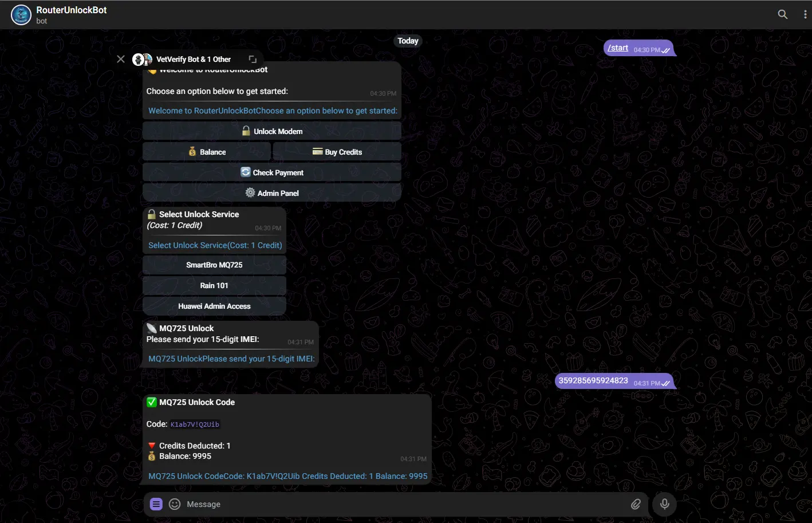Image resolution: width=812 pixels, height=523 pixels.
Task: Click the blue "Welcome to RouterUnlockBotChoose an option" line
Action: point(273,111)
